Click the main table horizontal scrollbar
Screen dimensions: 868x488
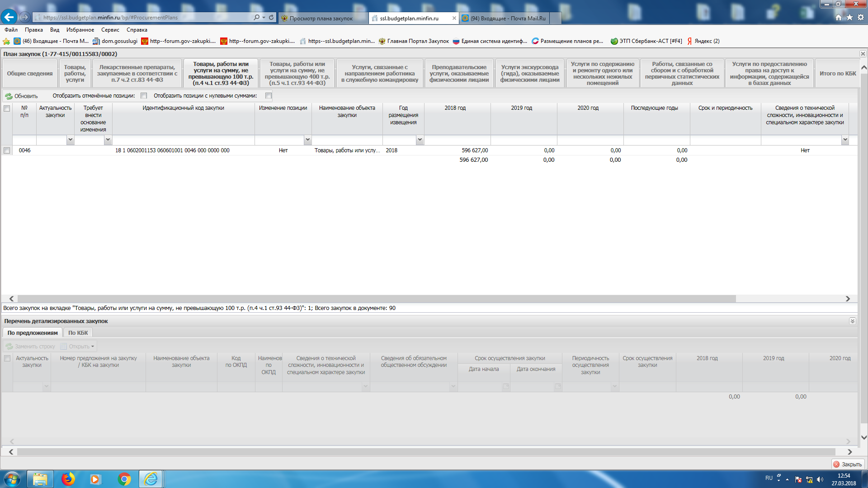[375, 299]
